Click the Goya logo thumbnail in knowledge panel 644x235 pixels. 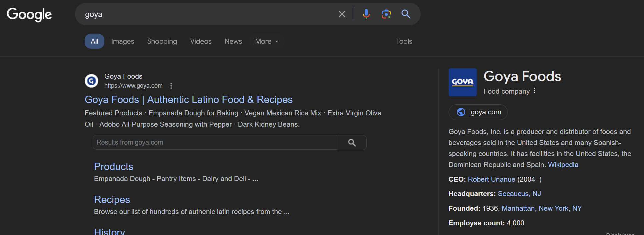(x=462, y=82)
